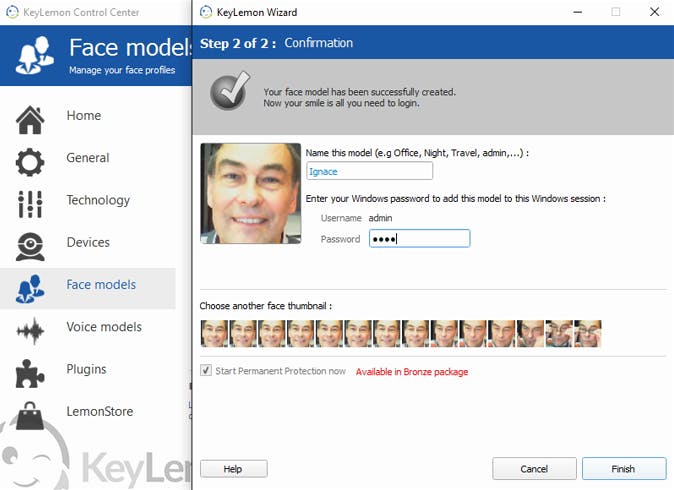Open the General settings section
674x490 pixels.
(x=88, y=158)
